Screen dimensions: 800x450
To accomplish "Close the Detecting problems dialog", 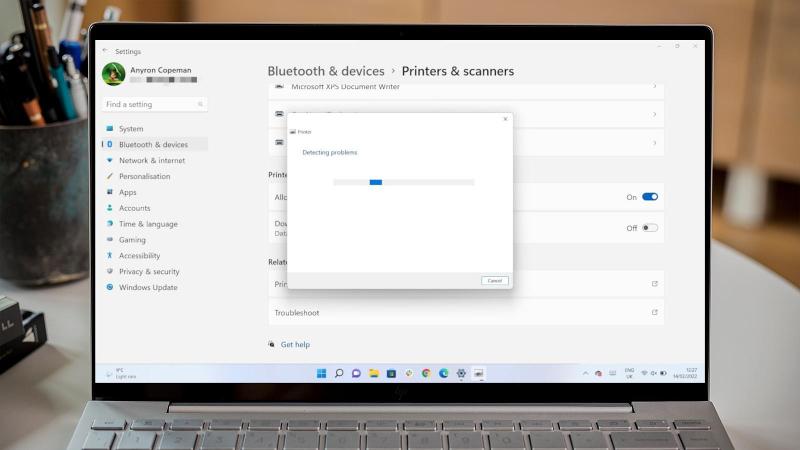I will 505,119.
